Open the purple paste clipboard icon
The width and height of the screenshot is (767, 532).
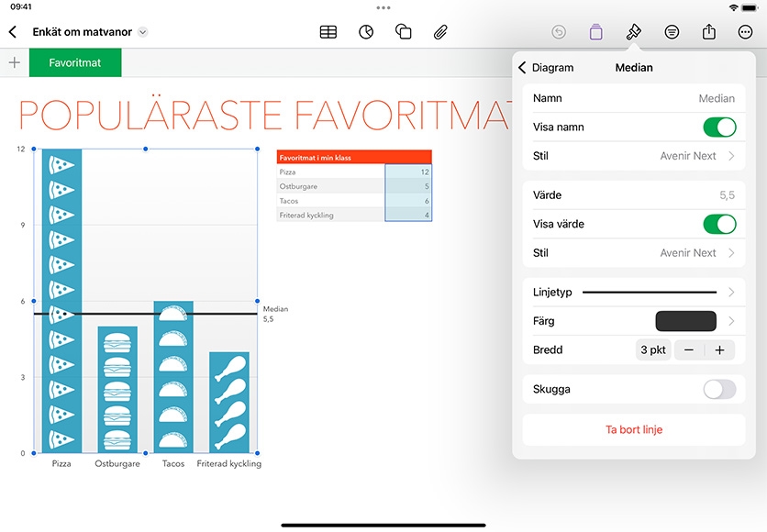[595, 32]
